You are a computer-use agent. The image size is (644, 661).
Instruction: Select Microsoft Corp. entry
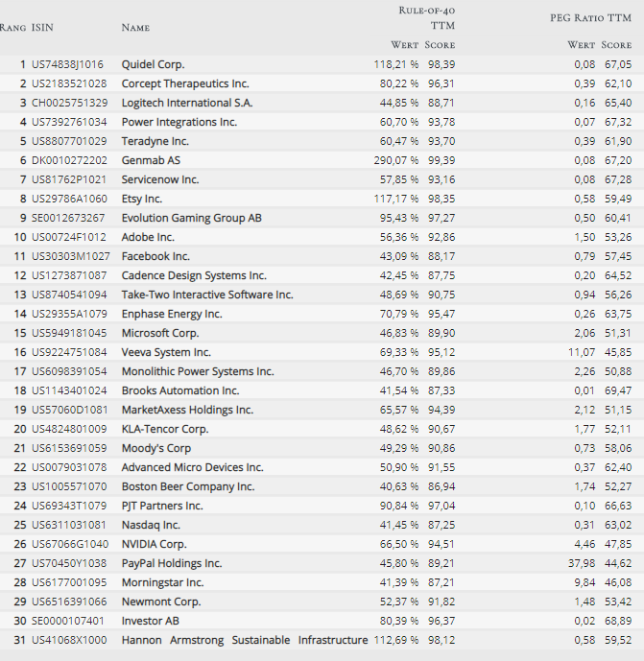(160, 333)
